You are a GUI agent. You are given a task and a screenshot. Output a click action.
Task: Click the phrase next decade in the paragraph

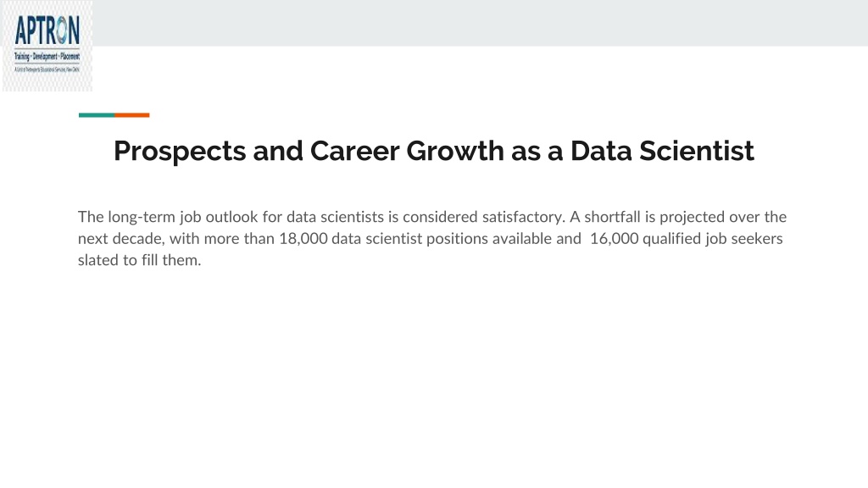[121, 238]
